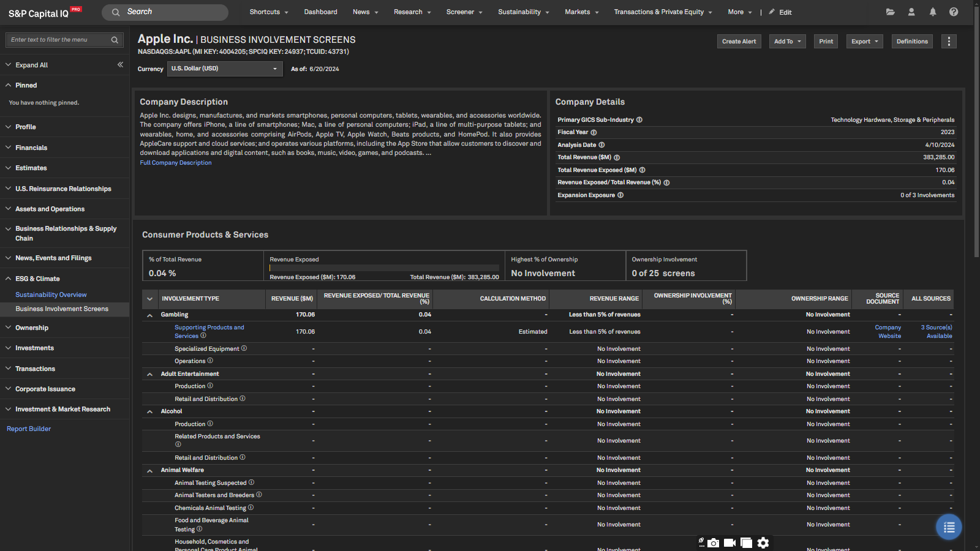
Task: Click the user profile icon
Action: pos(911,12)
